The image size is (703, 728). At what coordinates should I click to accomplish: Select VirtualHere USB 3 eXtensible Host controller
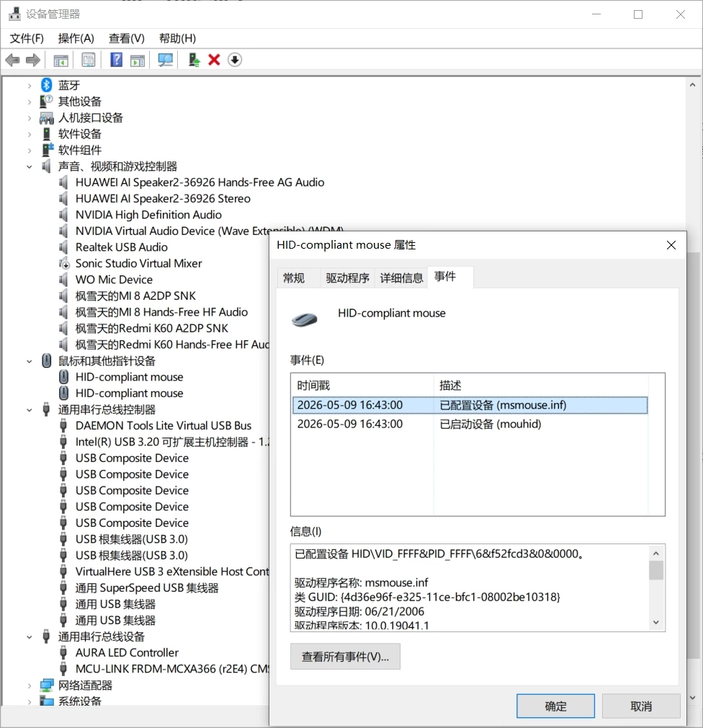pos(172,572)
